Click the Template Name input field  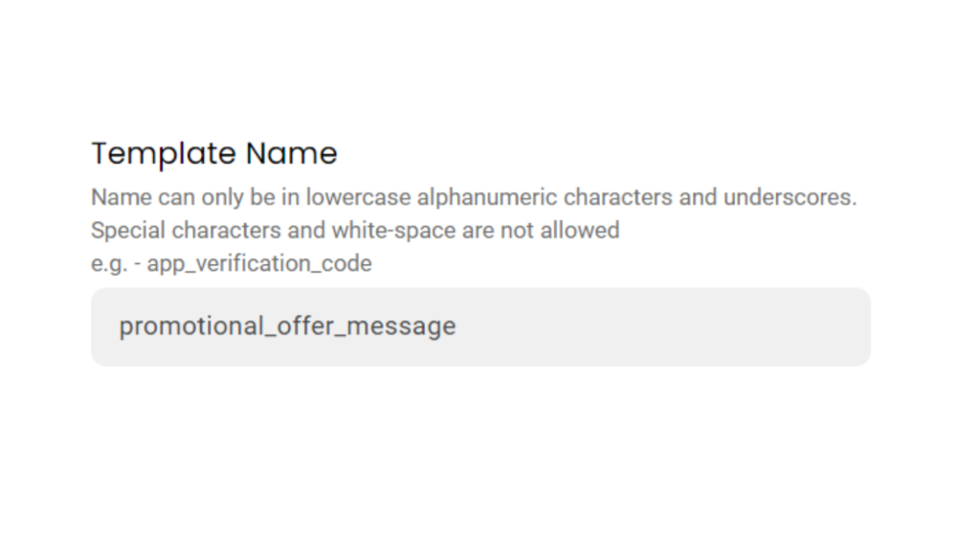[x=480, y=326]
